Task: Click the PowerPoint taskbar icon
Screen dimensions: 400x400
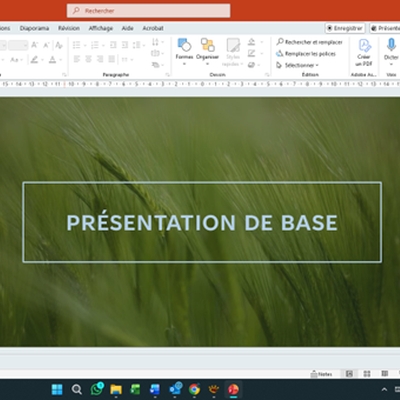Action: [x=233, y=389]
